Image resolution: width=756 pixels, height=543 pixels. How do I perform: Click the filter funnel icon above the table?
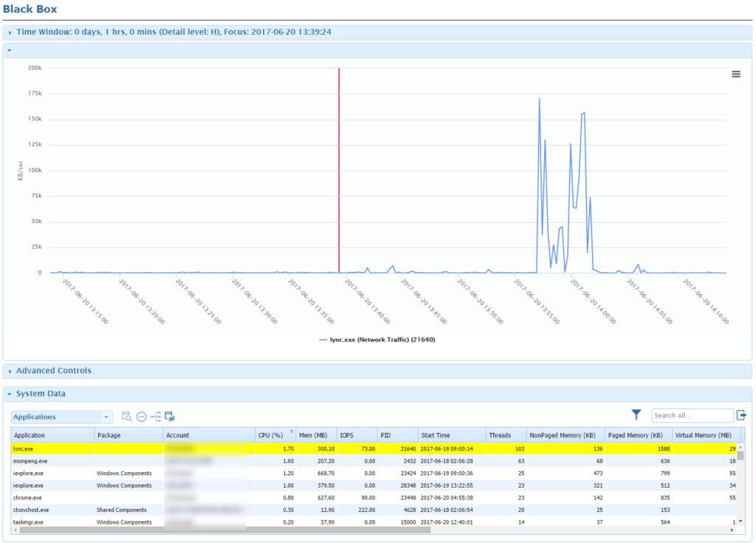(x=636, y=415)
